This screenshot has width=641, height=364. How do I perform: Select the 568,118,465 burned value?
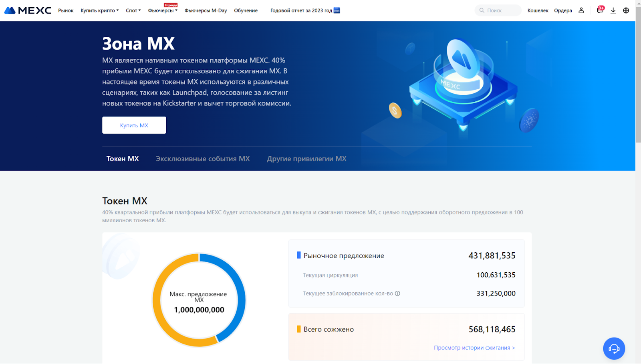click(x=492, y=329)
